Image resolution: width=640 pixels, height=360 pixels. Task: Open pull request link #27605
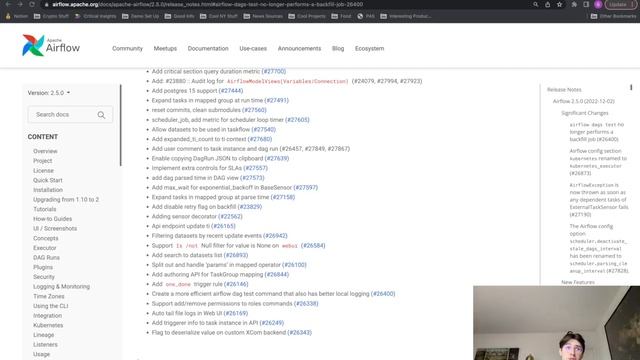click(297, 120)
